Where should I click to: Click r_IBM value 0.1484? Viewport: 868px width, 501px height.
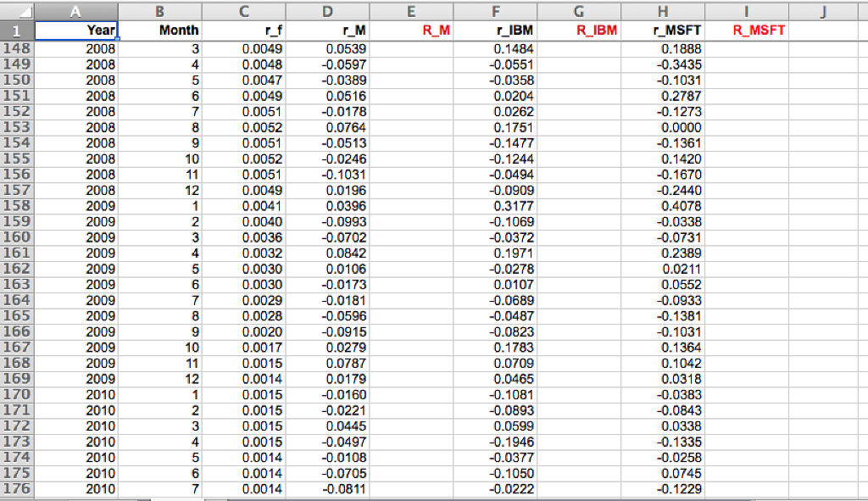[495, 48]
